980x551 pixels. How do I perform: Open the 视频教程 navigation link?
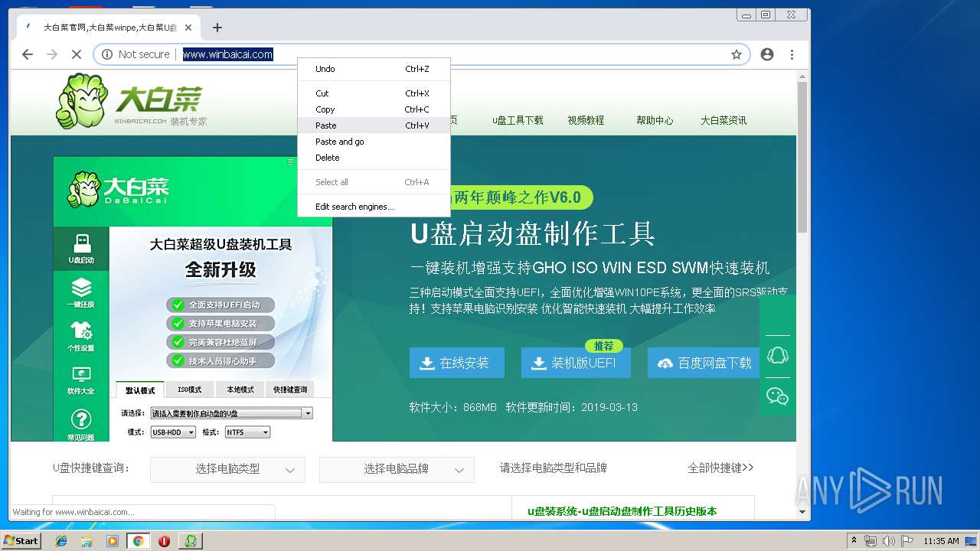586,120
